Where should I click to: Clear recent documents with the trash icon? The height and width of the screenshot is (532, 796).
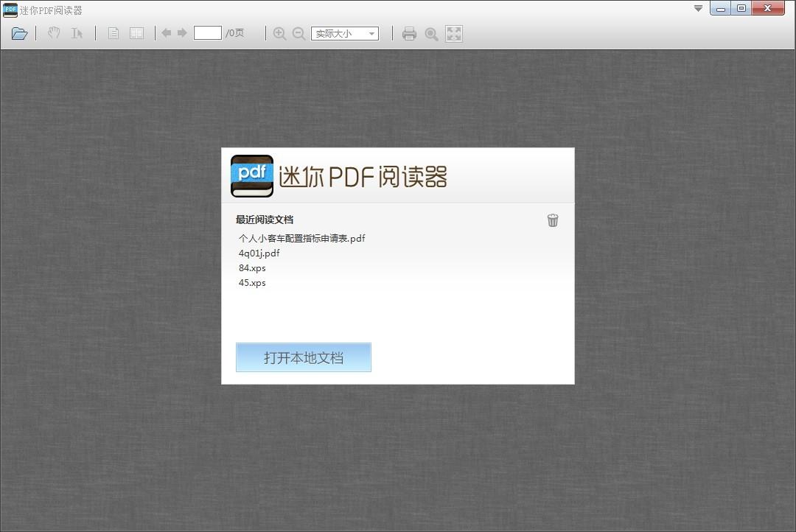553,220
